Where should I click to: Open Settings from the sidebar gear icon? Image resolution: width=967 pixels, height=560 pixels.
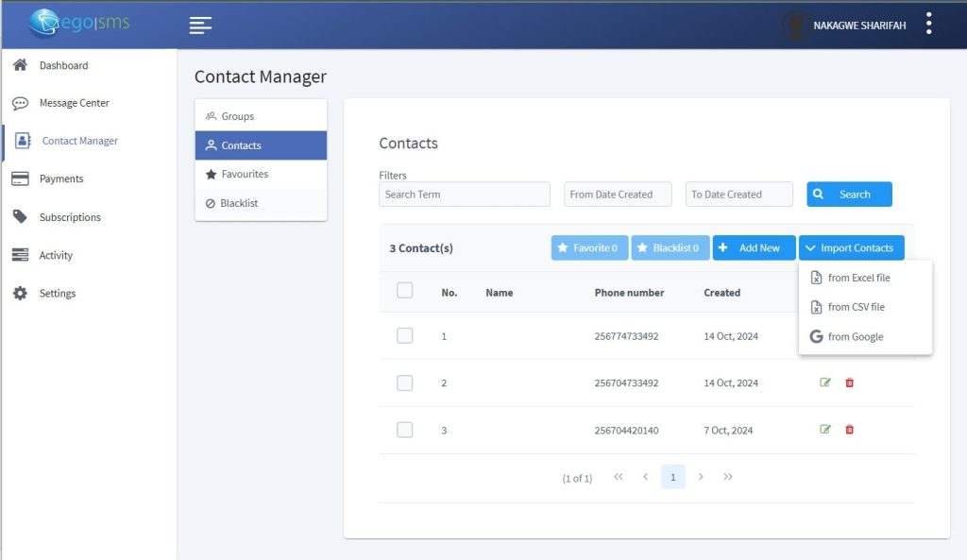(x=21, y=294)
